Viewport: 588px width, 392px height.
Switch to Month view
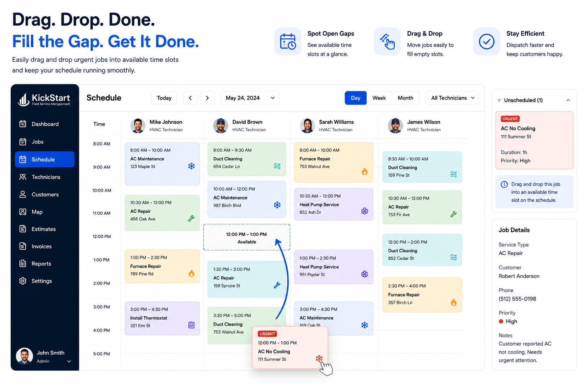(405, 98)
